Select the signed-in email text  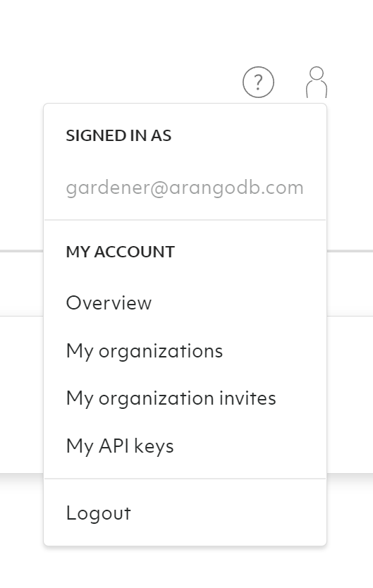click(185, 188)
